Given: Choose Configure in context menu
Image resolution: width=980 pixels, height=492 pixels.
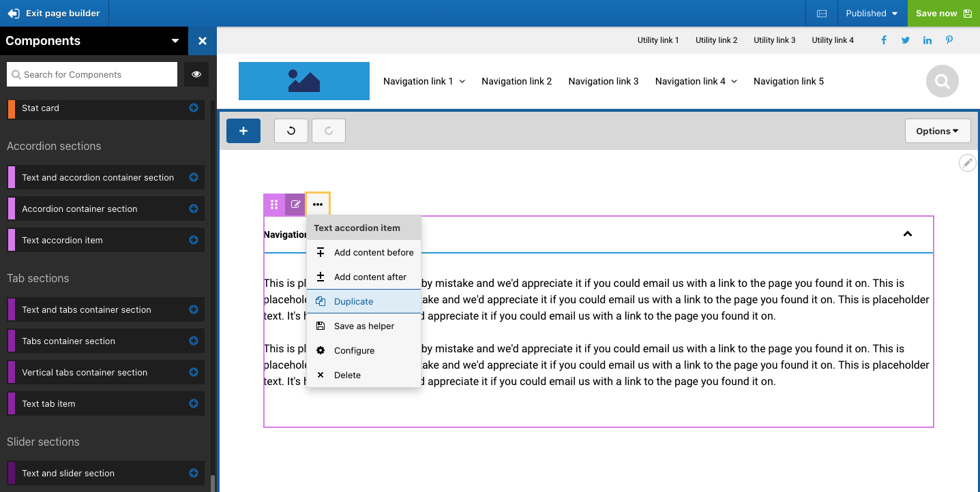Looking at the screenshot, I should tap(364, 350).
